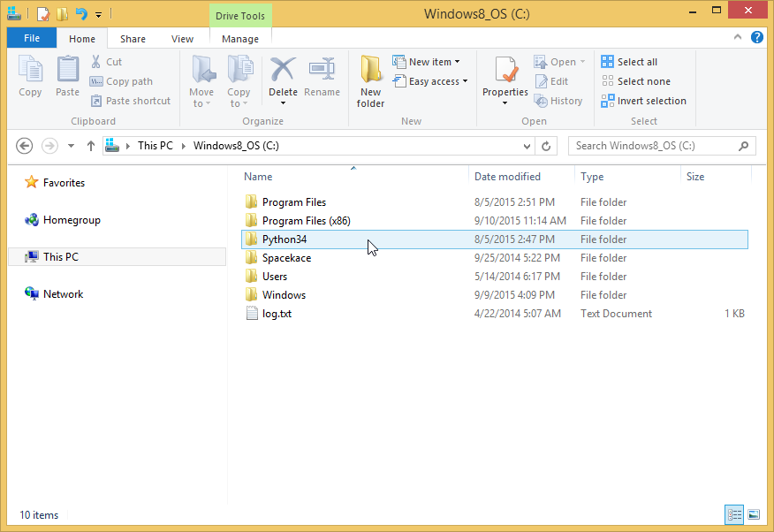Viewport: 774px width, 532px height.
Task: Collapse the ribbon with the chevron
Action: point(738,37)
